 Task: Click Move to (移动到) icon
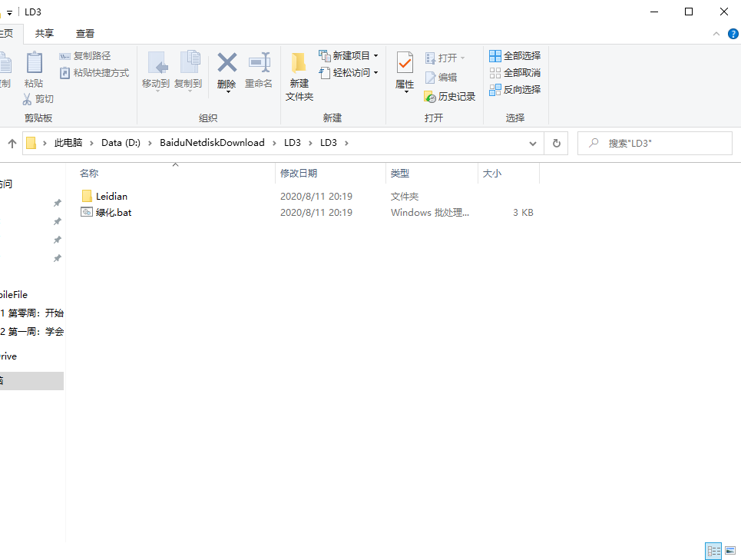pyautogui.click(x=157, y=63)
